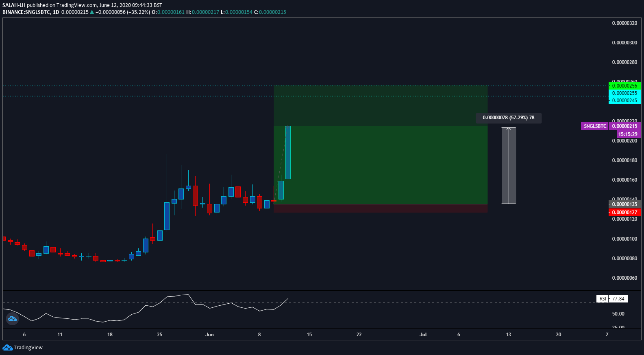Click the Jul label on the date axis
This screenshot has height=355, width=644.
click(x=423, y=335)
